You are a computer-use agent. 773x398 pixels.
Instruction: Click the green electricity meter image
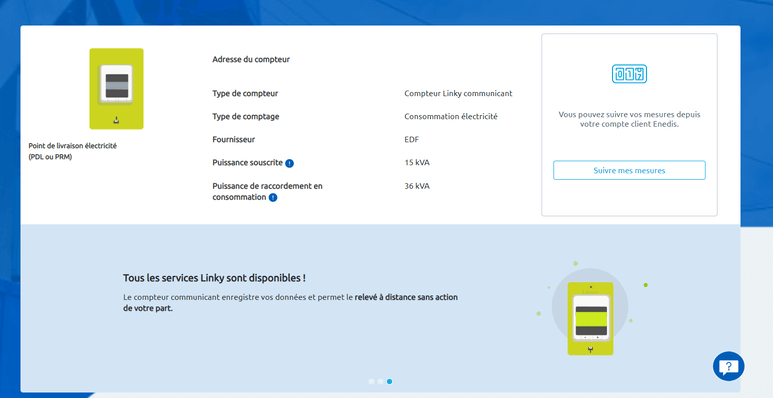(116, 89)
